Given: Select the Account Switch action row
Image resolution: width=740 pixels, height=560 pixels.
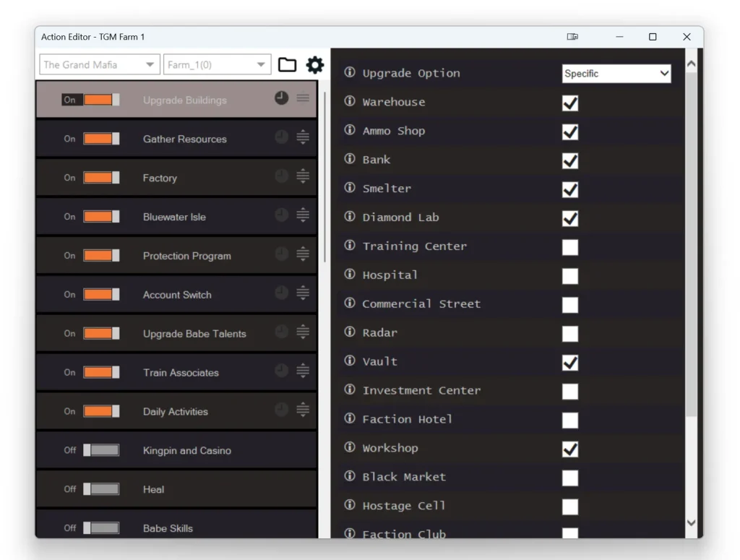Looking at the screenshot, I should click(x=176, y=294).
